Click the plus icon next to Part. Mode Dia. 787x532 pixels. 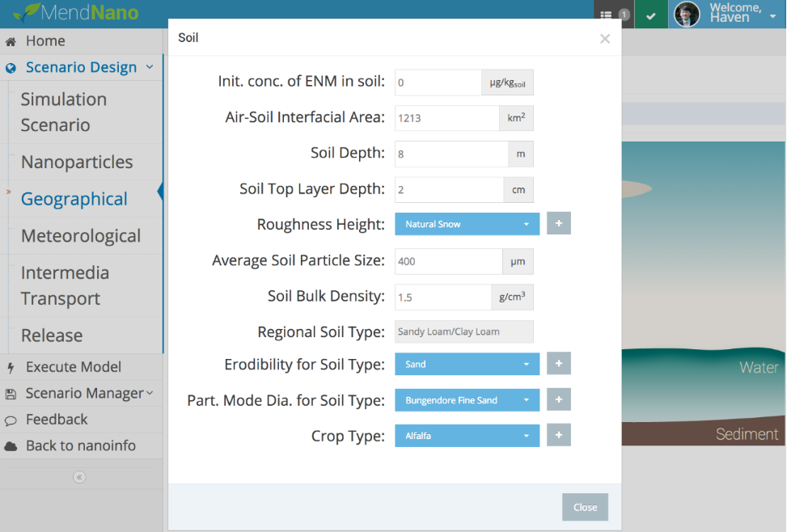(558, 399)
